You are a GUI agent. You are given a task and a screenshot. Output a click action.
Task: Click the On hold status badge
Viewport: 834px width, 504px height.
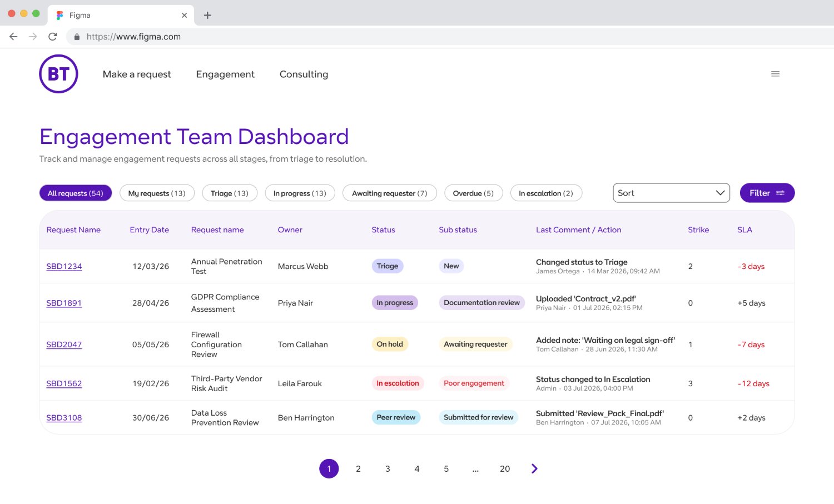tap(390, 344)
